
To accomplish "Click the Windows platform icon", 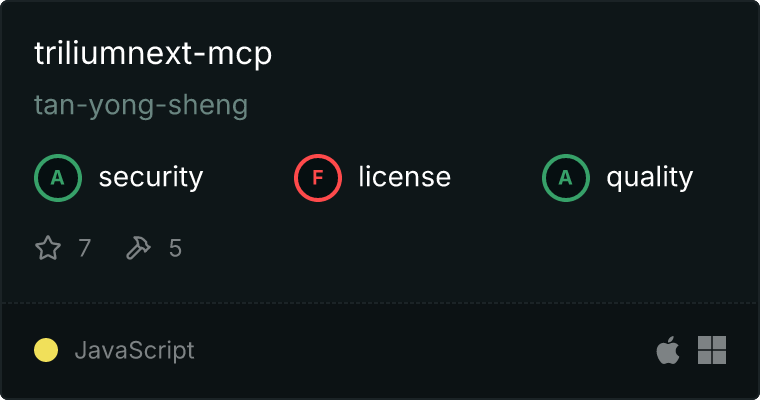I will [712, 350].
